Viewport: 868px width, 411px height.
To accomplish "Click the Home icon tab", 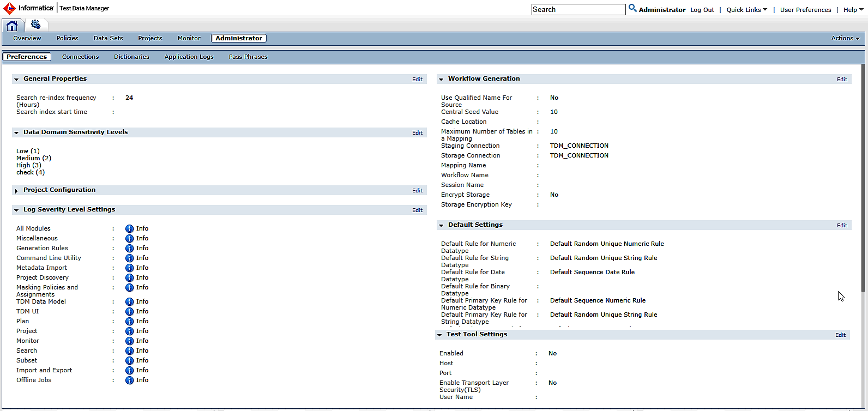I will click(x=12, y=25).
